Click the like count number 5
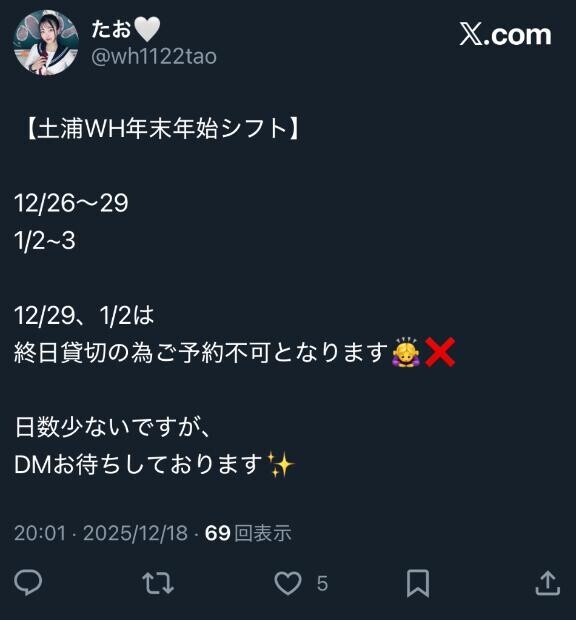 (x=322, y=584)
